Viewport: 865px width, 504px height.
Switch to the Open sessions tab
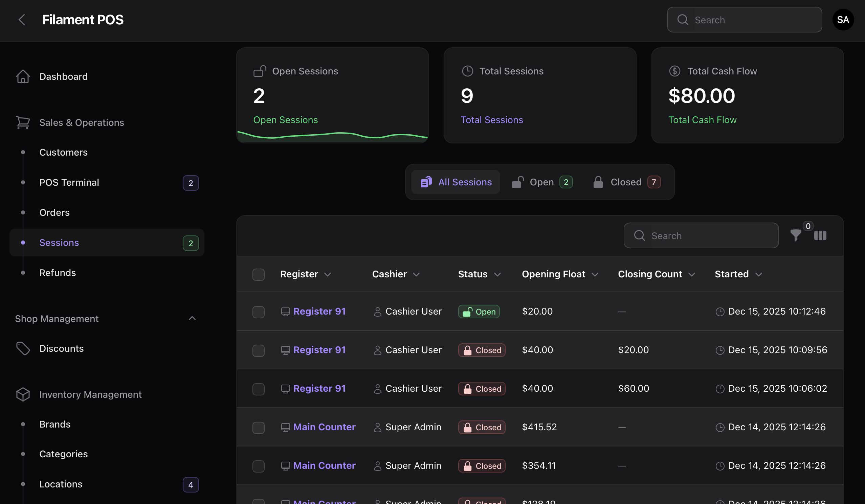[541, 182]
